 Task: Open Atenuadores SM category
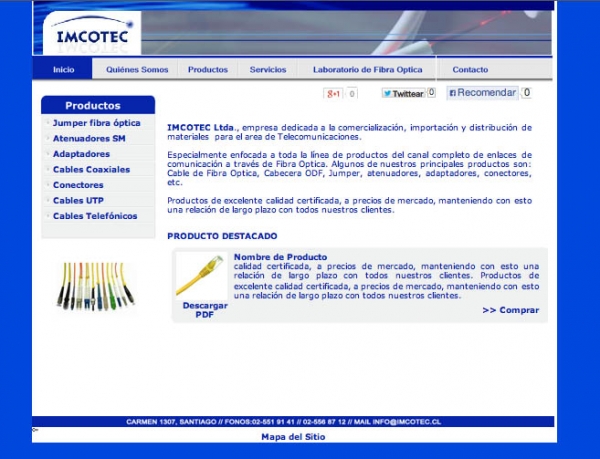[x=89, y=138]
